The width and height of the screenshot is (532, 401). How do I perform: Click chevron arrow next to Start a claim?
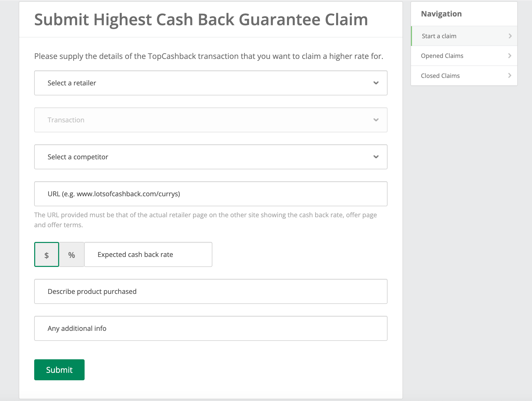pos(510,36)
